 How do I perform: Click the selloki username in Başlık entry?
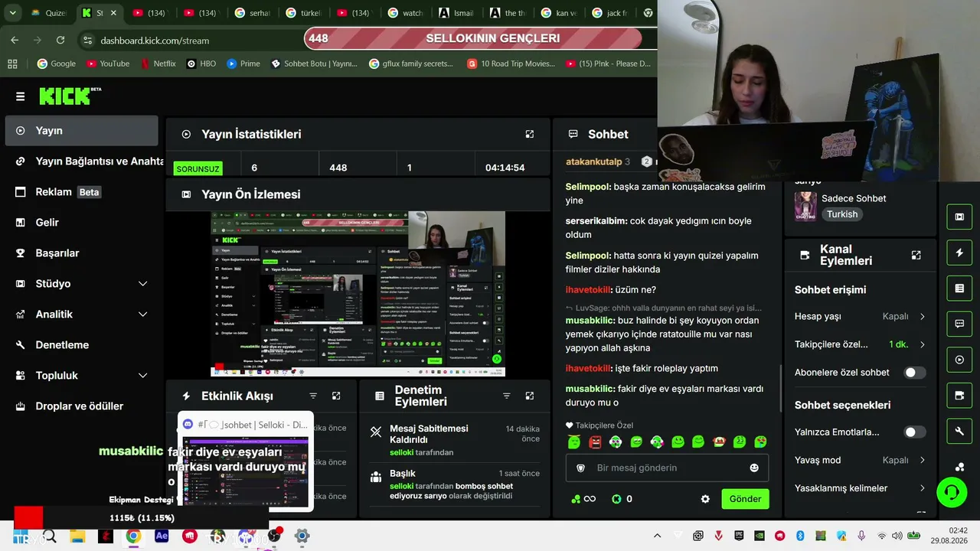click(401, 486)
